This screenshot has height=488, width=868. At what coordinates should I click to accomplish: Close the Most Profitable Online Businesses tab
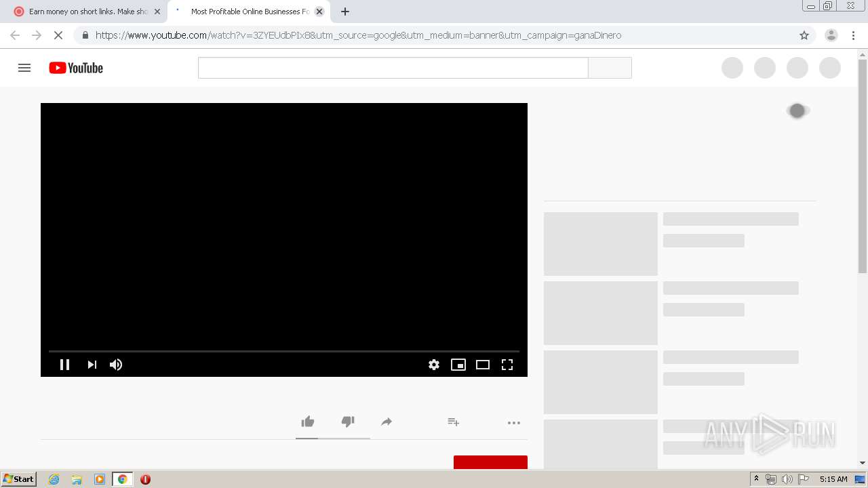pos(319,12)
